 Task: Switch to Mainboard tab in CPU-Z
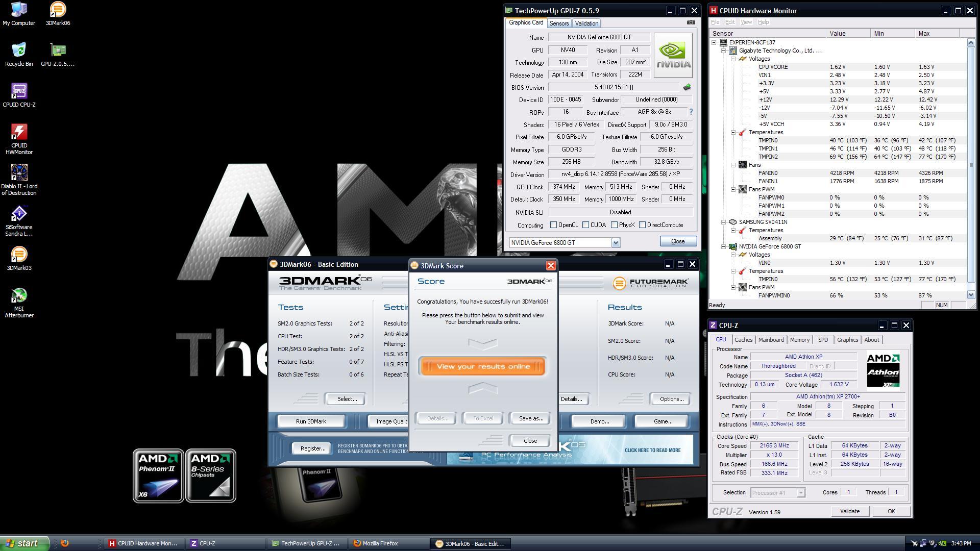click(771, 340)
